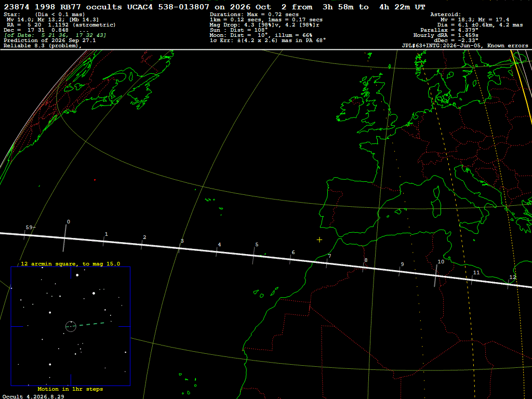Image resolution: width=532 pixels, height=399 pixels.
Task: Click the solid orange line at top right
Action: pos(522,87)
